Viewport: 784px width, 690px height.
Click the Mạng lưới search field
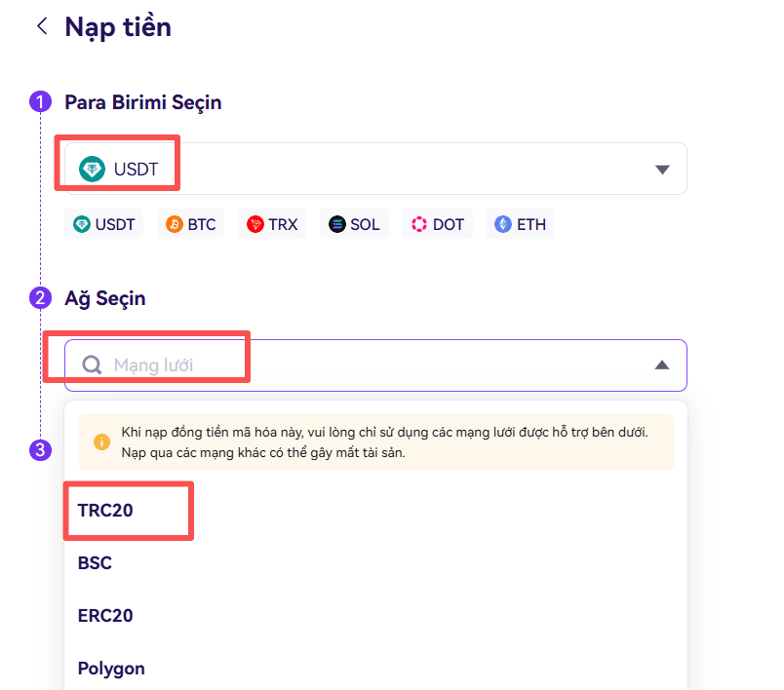coord(375,365)
